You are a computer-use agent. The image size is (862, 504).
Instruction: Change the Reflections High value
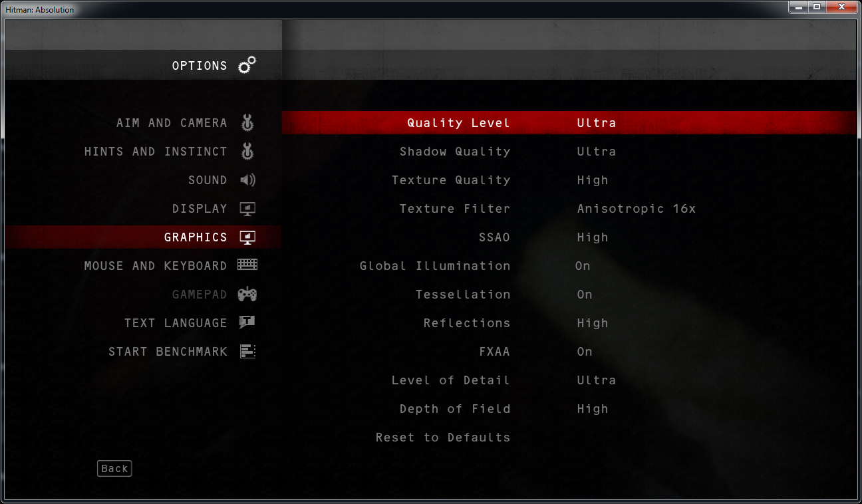(x=593, y=323)
